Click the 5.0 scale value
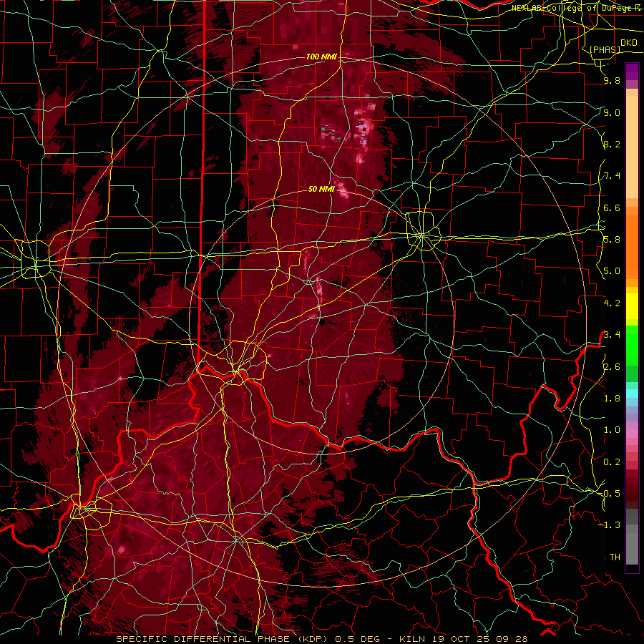644x644 pixels. 612,271
